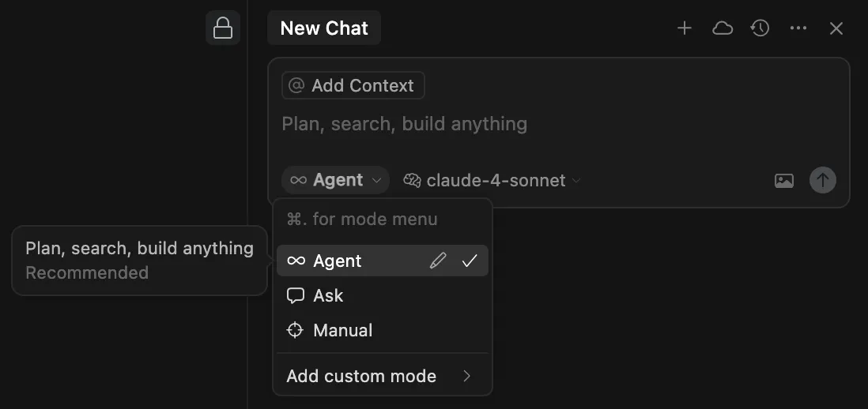Open the three-dot more options menu
The image size is (868, 409).
pos(798,28)
